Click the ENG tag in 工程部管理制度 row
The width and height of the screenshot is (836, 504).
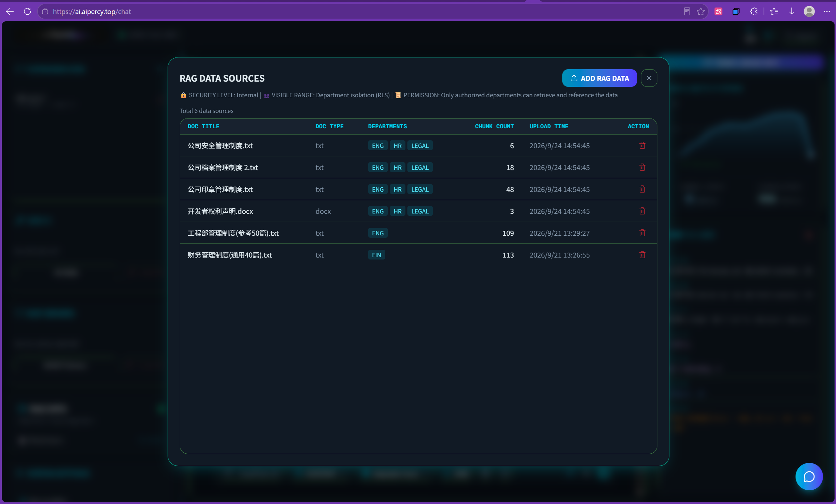pos(378,233)
